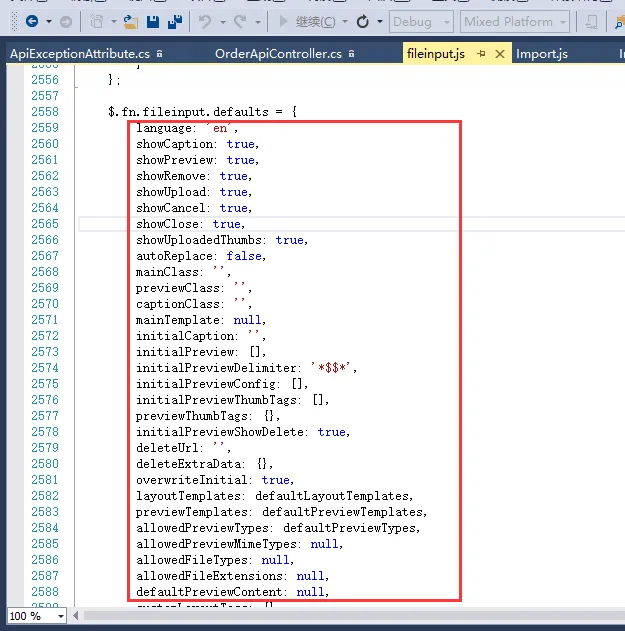The width and height of the screenshot is (625, 631).
Task: Click line number 2565 in the margin
Action: [45, 224]
